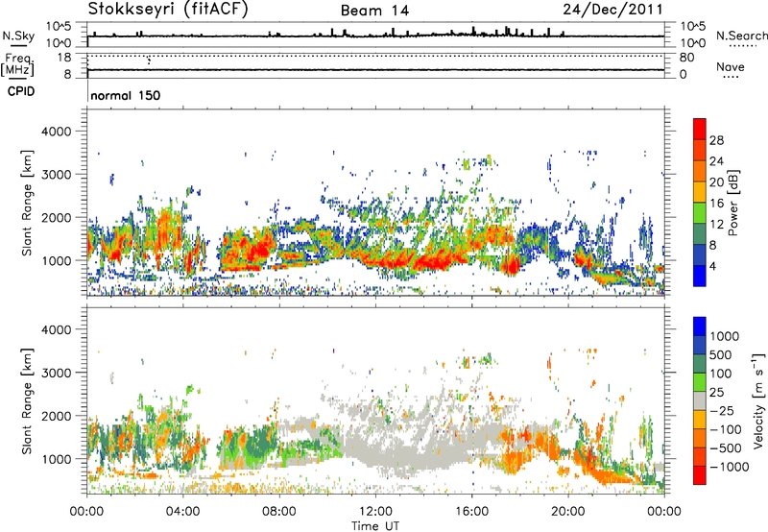
Task: Select the 'Power [dB]' colorbar title
Action: (x=733, y=203)
